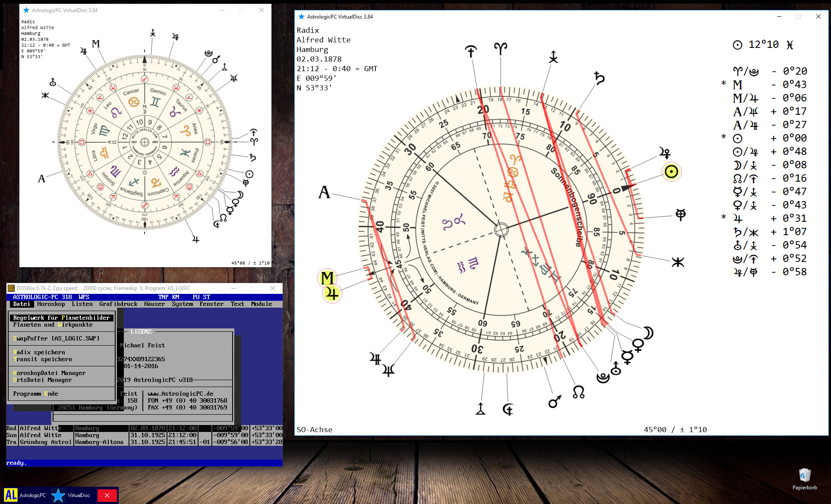Open the Horoskop menu
This screenshot has height=504, width=831.
(51, 304)
